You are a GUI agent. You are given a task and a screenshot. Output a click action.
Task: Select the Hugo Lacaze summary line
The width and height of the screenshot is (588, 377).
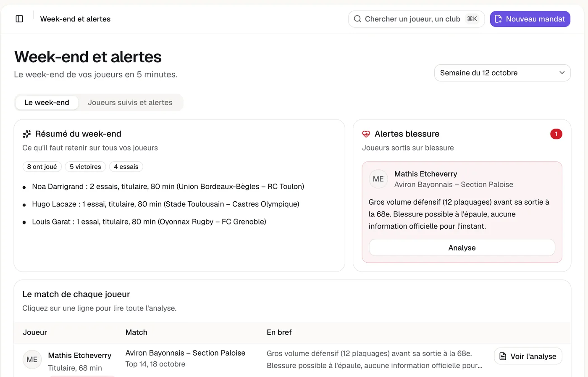[165, 204]
